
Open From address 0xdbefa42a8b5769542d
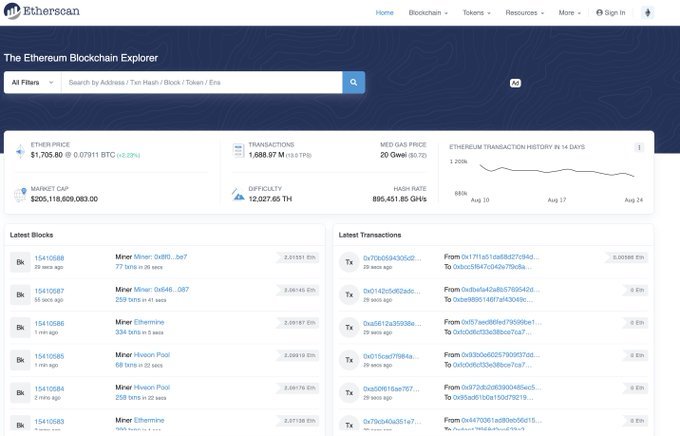click(x=501, y=289)
